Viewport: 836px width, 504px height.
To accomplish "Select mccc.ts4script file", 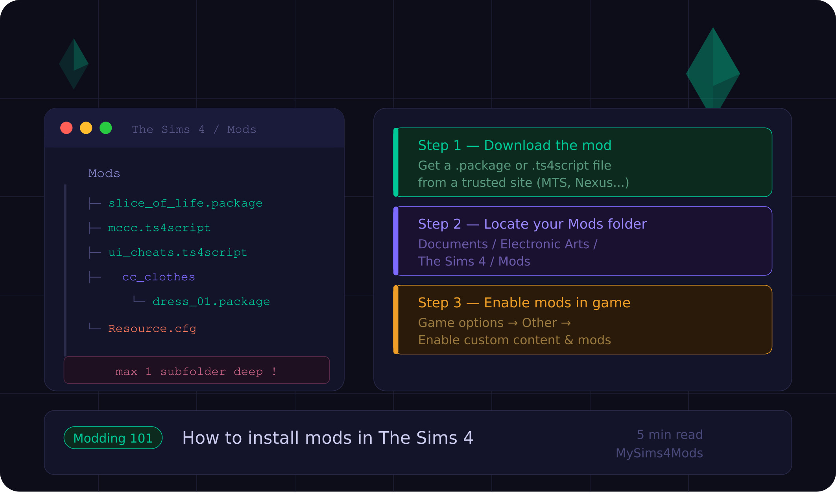I will click(159, 228).
